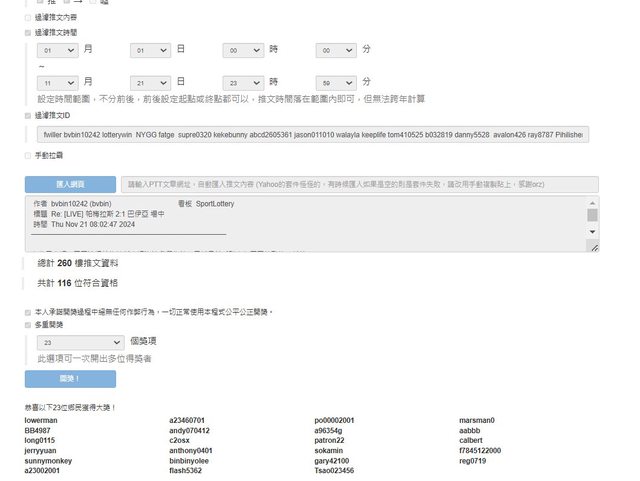Enable the 過濾推文內容 checkbox
Screen dimensions: 640x481
tap(28, 18)
